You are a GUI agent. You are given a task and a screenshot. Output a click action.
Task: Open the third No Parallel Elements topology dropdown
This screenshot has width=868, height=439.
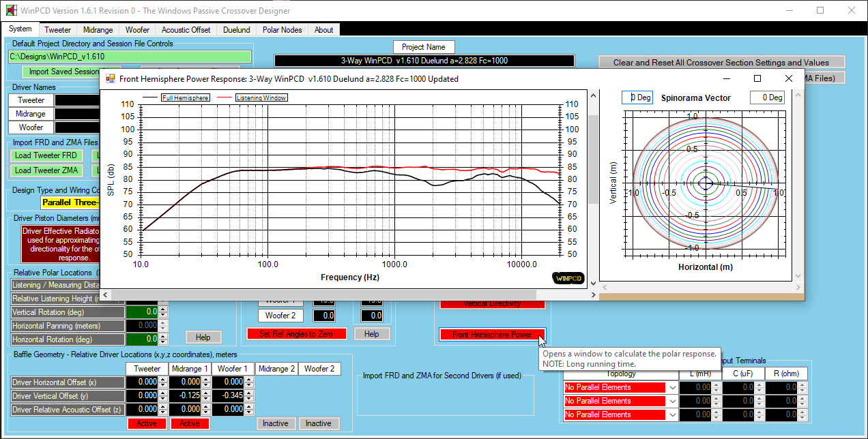tap(673, 414)
